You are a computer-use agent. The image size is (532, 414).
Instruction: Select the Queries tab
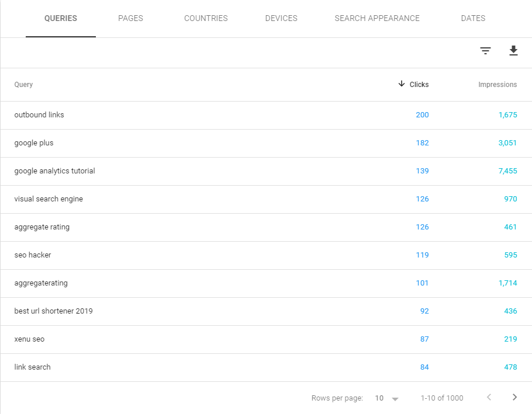coord(61,18)
